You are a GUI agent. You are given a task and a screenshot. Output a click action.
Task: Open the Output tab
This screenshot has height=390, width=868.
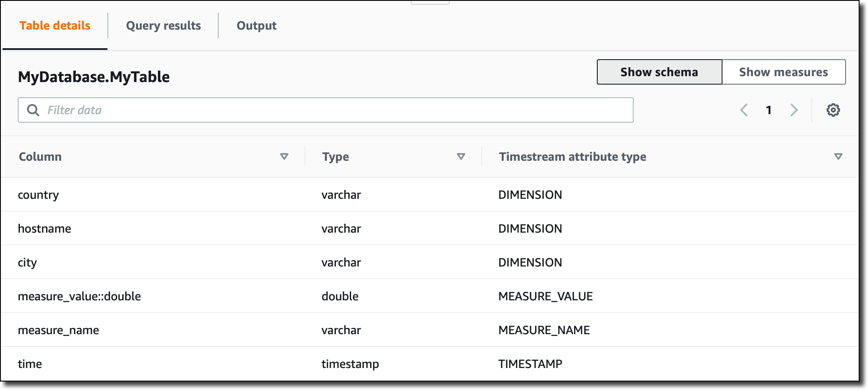(256, 26)
